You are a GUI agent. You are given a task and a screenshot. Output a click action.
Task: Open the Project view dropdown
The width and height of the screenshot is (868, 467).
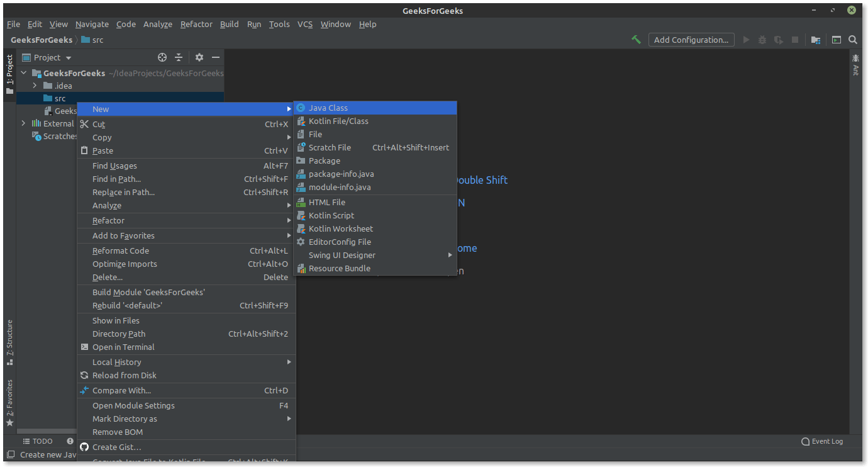(x=46, y=57)
